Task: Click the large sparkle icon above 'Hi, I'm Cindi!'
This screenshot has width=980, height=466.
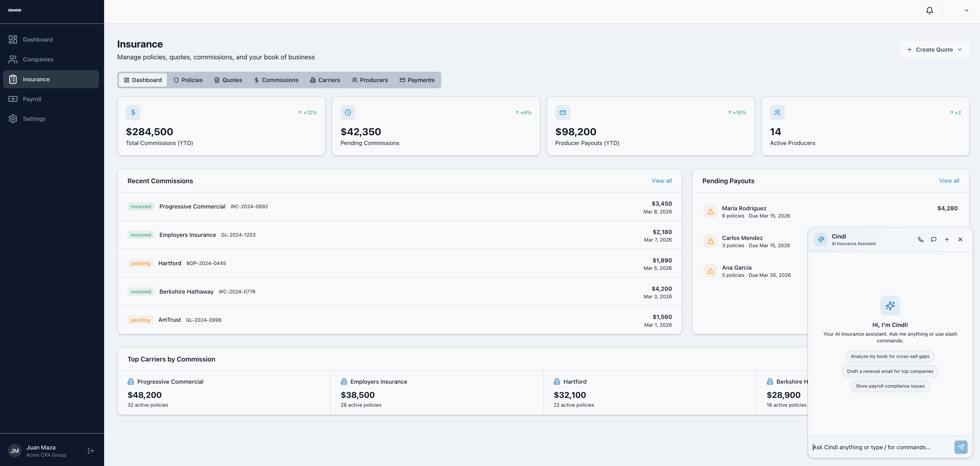Action: pos(890,306)
